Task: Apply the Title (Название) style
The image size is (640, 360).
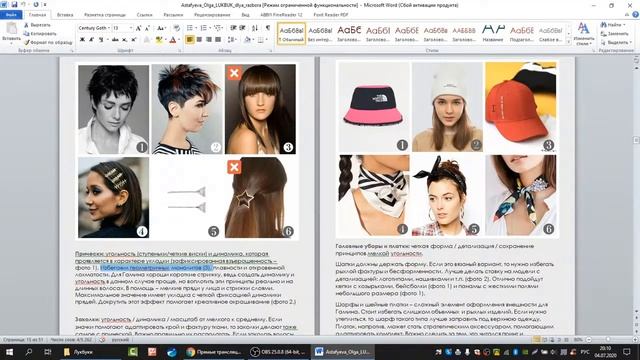Action: (493, 33)
